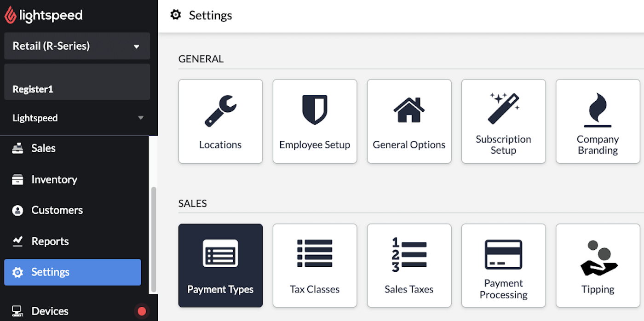Viewport: 644px width, 321px height.
Task: Open Employee Setup shield icon
Action: (315, 110)
